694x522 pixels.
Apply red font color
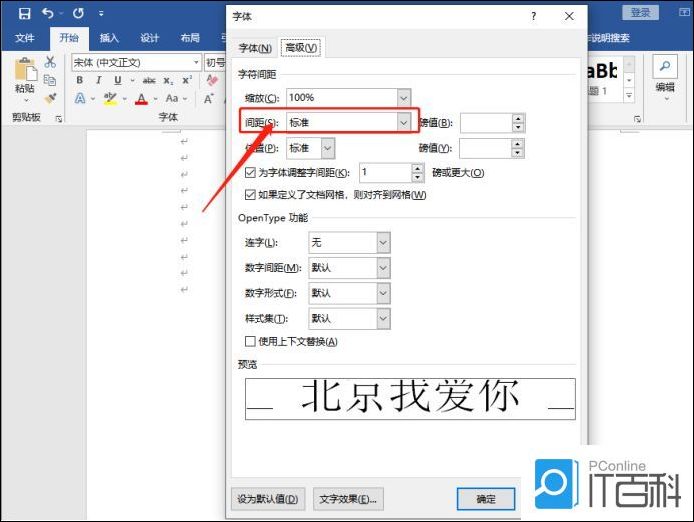141,99
